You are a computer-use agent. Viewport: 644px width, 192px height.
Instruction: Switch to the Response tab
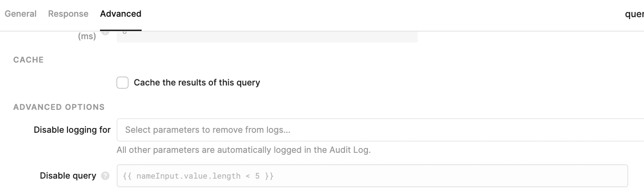pos(68,14)
